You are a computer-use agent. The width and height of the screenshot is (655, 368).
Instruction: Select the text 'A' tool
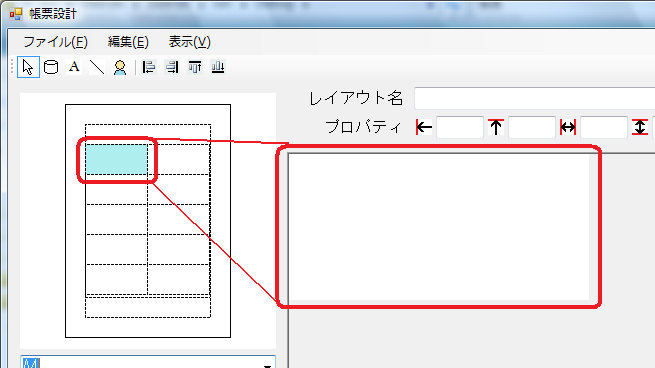[74, 67]
